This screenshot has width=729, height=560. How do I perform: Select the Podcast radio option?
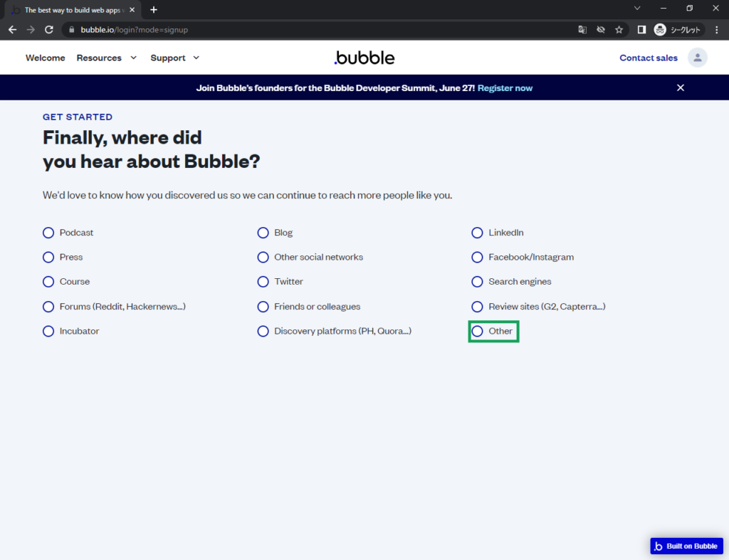[x=48, y=233]
